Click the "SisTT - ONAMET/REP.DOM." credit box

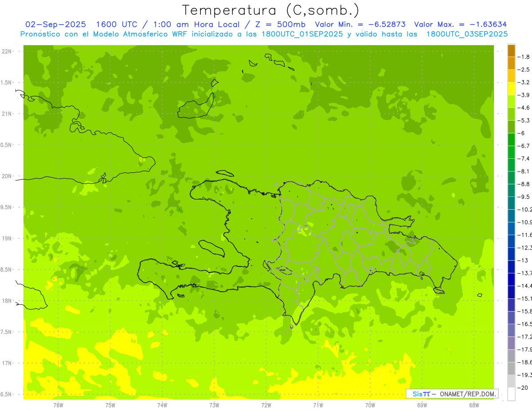pyautogui.click(x=452, y=394)
